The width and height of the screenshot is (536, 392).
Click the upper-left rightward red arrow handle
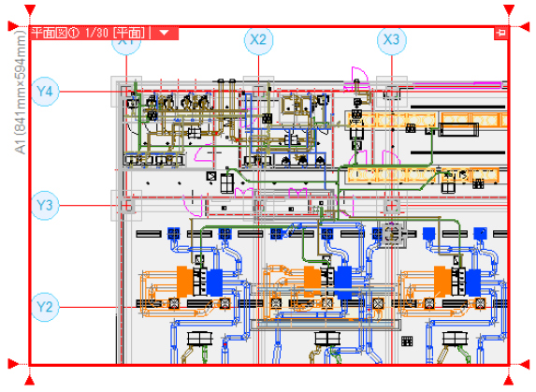pyautogui.click(x=13, y=26)
